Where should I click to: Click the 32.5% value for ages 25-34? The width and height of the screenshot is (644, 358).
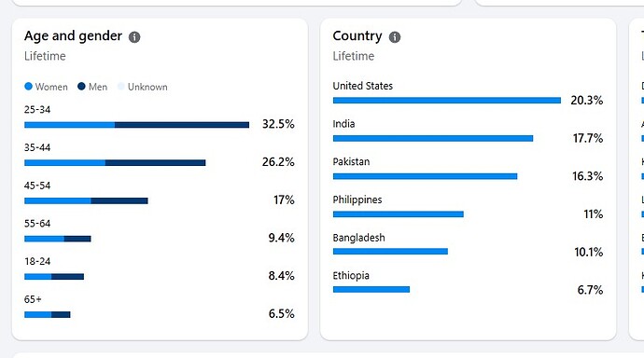click(278, 124)
